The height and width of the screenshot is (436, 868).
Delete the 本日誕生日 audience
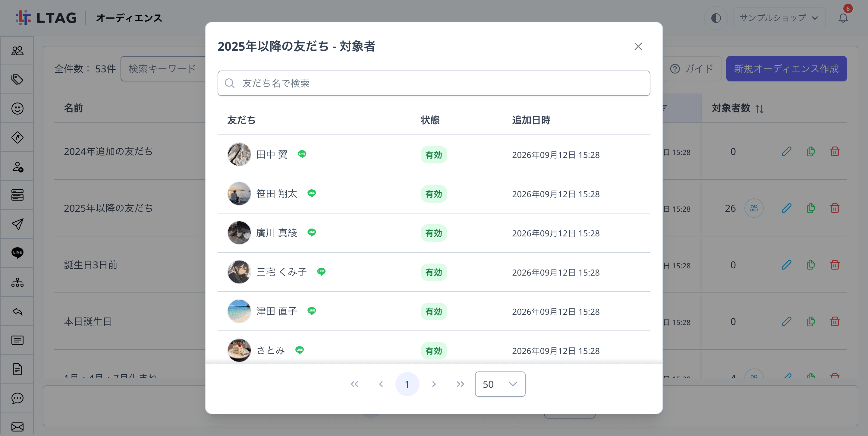(835, 322)
